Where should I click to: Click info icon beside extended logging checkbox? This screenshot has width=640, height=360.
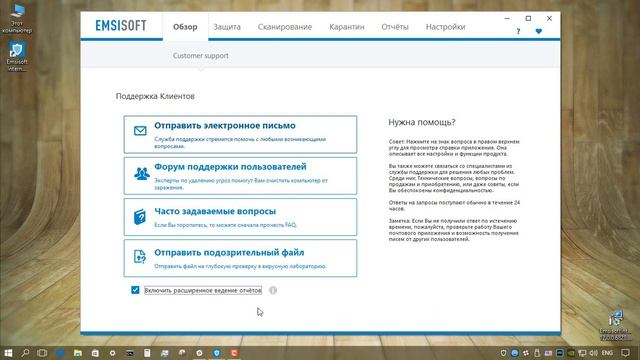tap(273, 290)
